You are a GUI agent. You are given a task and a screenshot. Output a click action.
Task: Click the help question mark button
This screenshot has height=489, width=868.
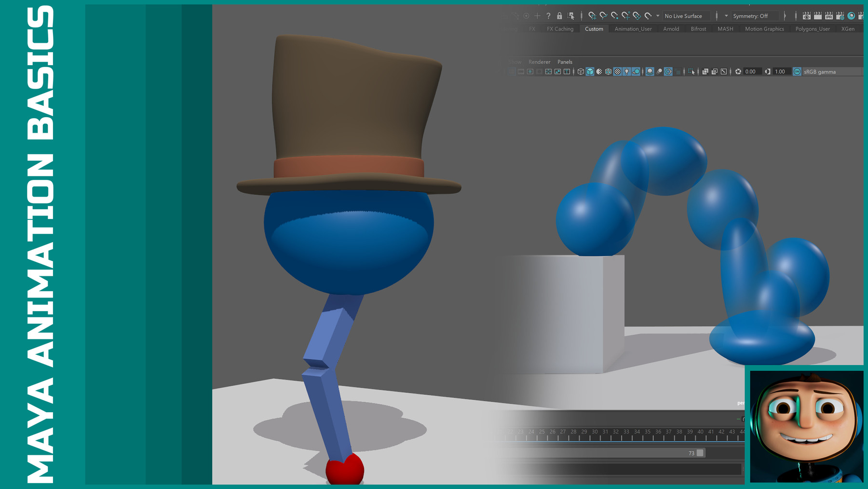[x=549, y=16]
